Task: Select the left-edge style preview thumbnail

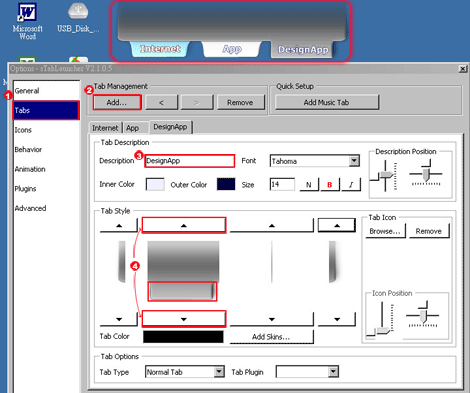Action: [121, 262]
